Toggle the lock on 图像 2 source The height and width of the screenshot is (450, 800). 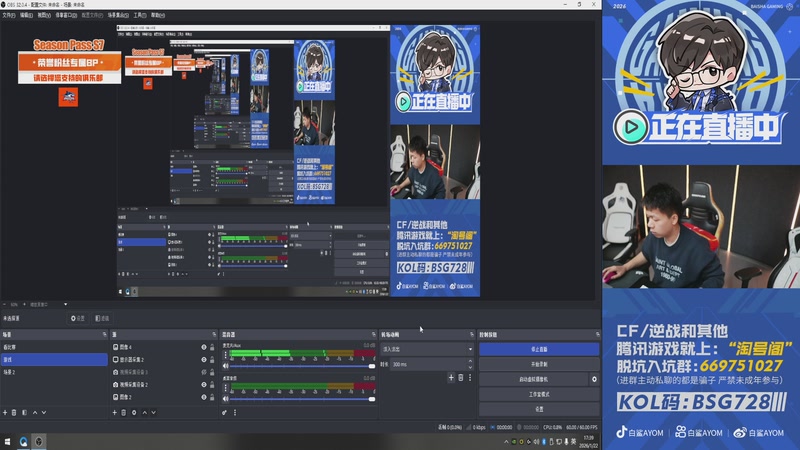(212, 397)
